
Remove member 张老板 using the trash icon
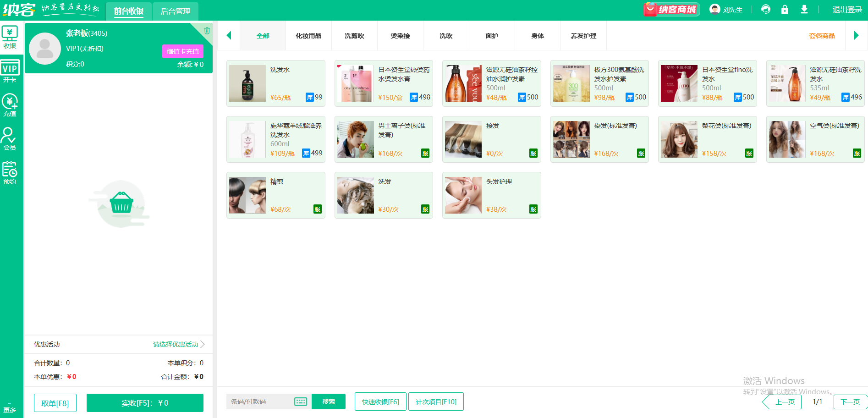tap(207, 31)
